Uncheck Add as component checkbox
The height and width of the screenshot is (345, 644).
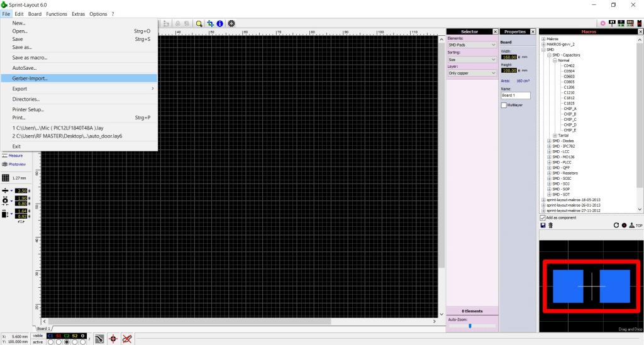click(x=543, y=217)
